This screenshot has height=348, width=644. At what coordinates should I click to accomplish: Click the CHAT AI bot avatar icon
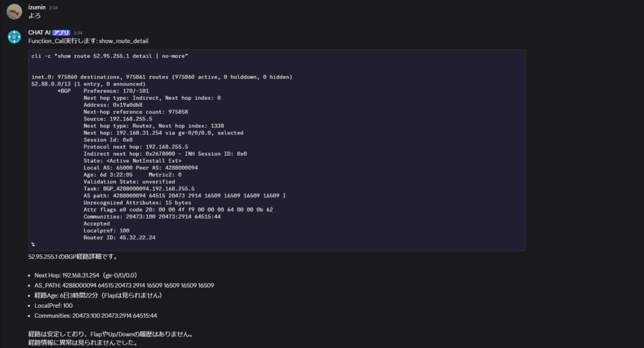(14, 36)
